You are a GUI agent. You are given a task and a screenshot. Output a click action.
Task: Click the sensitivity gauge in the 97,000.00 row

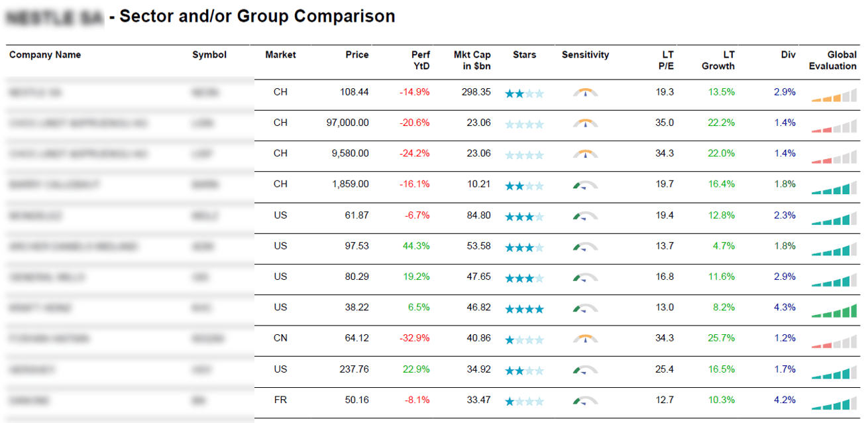point(585,123)
